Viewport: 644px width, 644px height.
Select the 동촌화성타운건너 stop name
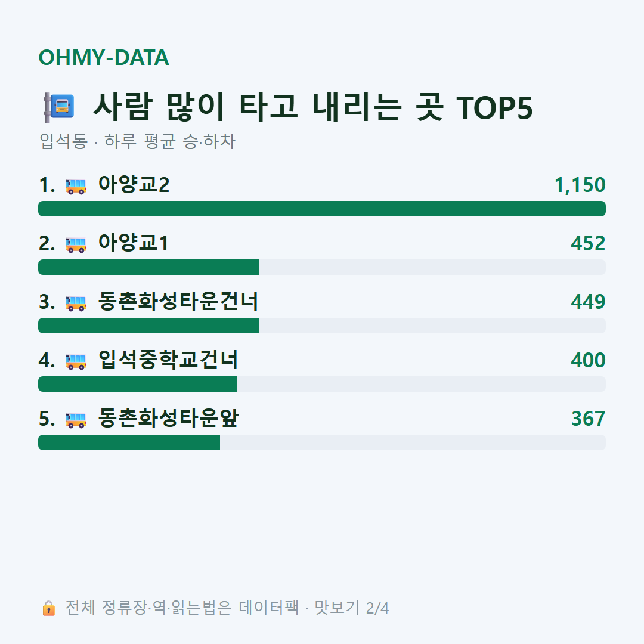[x=178, y=301]
